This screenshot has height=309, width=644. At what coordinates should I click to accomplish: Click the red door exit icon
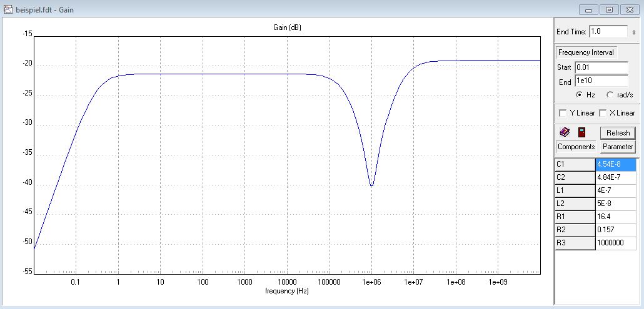(x=581, y=132)
